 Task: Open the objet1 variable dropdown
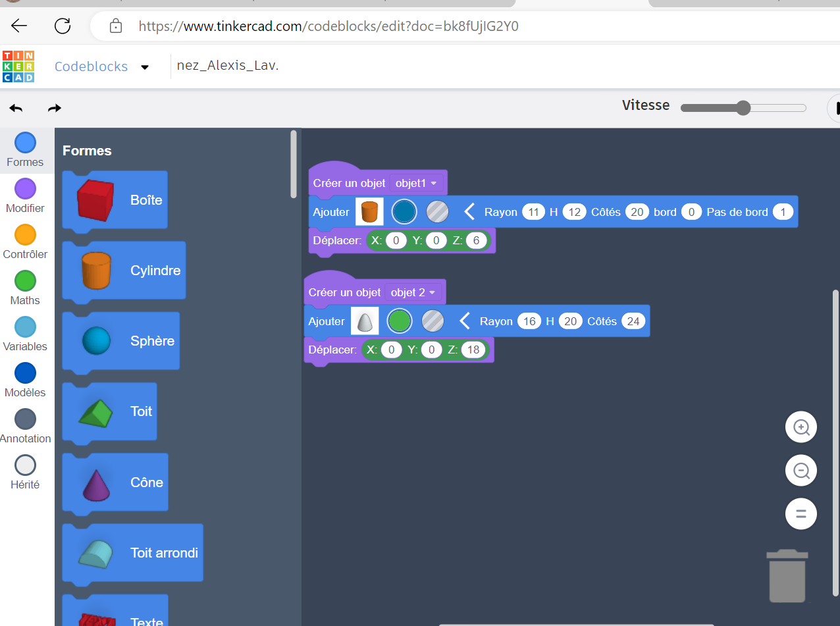[x=416, y=183]
